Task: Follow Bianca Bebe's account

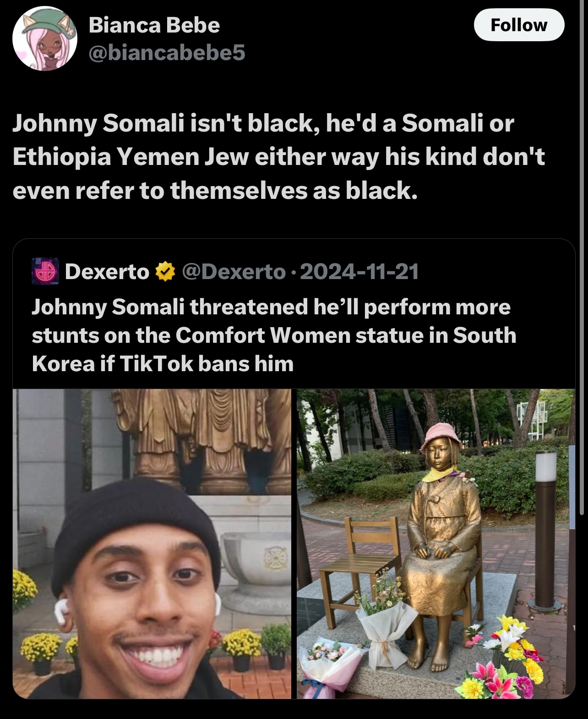Action: [x=518, y=25]
